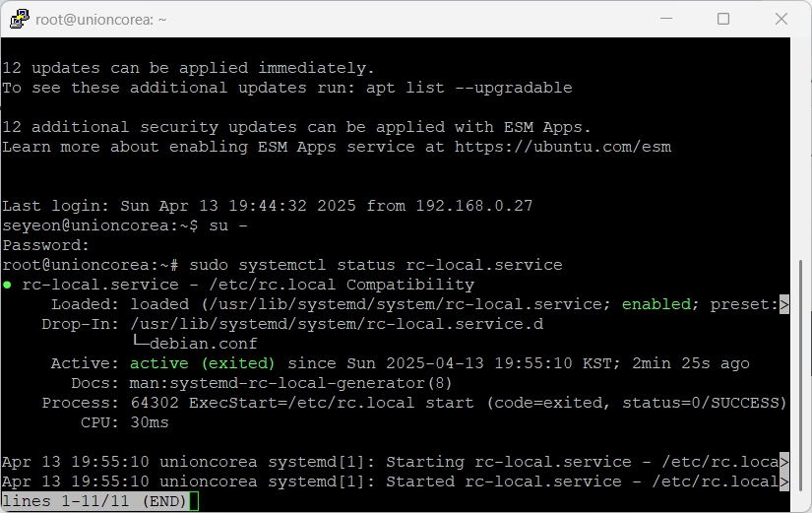Minimize the root@unioncorea terminal window

point(666,19)
